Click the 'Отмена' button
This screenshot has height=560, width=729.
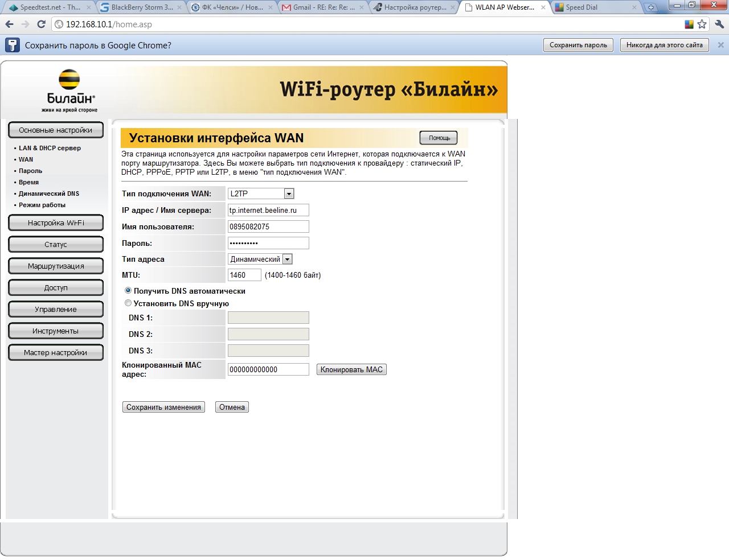[x=232, y=407]
